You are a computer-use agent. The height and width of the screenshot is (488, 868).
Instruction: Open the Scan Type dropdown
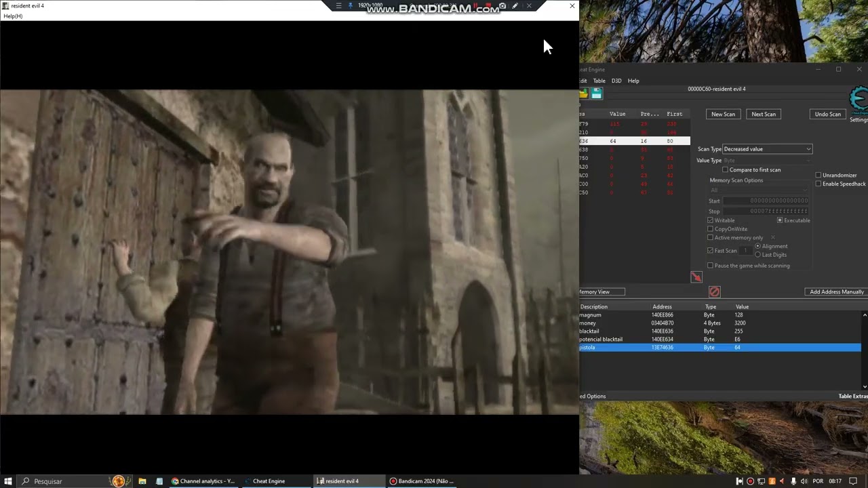[768, 149]
